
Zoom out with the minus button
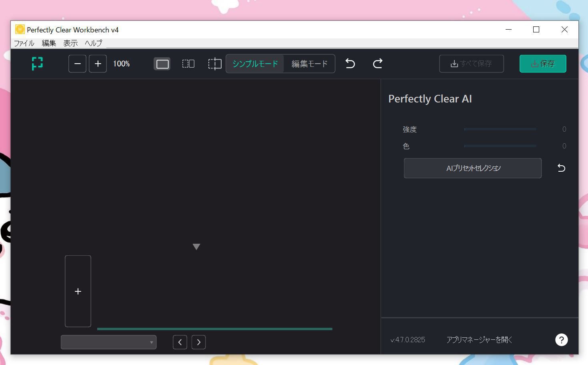pyautogui.click(x=78, y=64)
